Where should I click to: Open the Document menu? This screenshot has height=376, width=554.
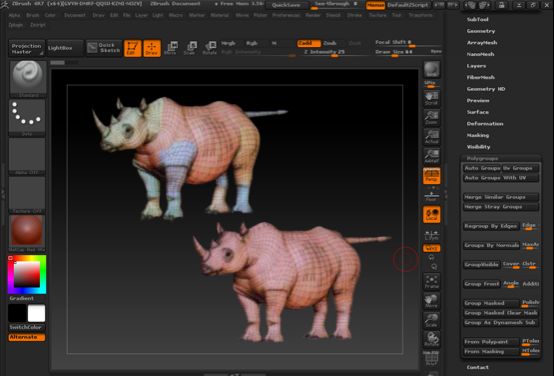pyautogui.click(x=75, y=16)
